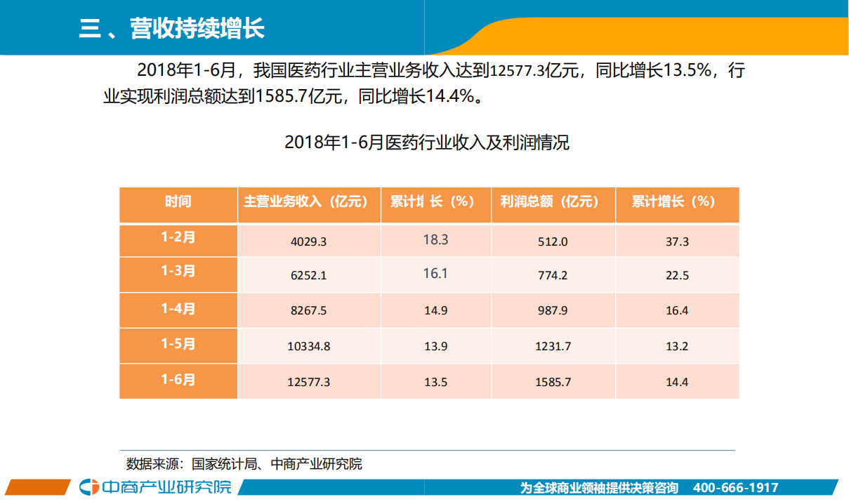Select the 1-4月 row label
This screenshot has height=504, width=849.
coord(178,310)
